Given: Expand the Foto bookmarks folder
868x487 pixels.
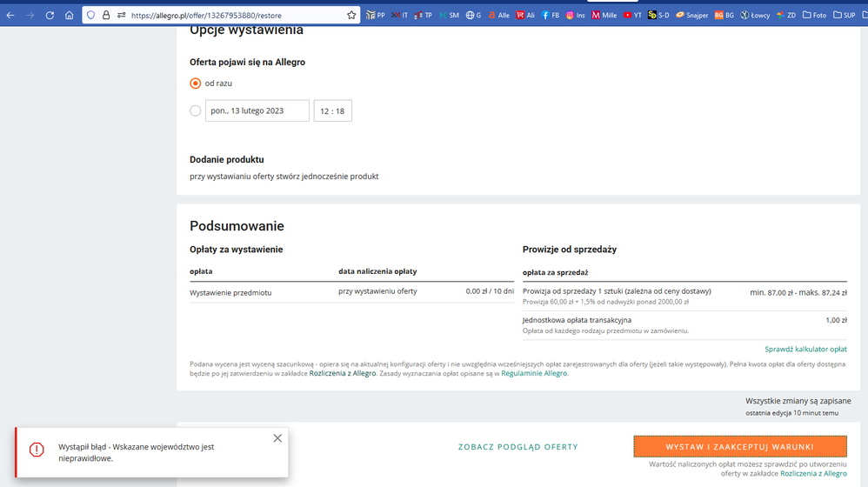Looking at the screenshot, I should coord(814,16).
